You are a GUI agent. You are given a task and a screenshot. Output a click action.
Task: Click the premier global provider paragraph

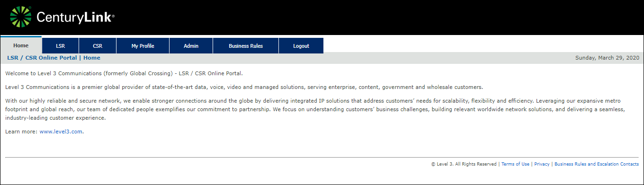click(x=244, y=87)
